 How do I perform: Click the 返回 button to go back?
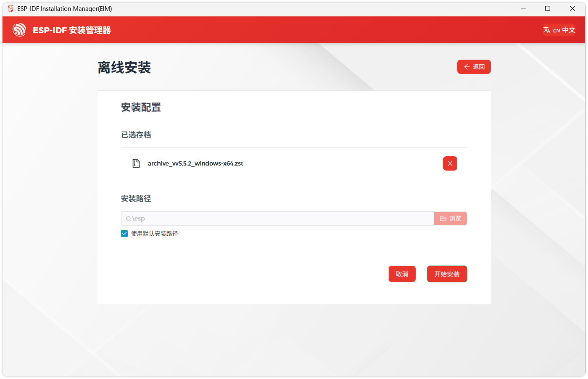pos(474,66)
